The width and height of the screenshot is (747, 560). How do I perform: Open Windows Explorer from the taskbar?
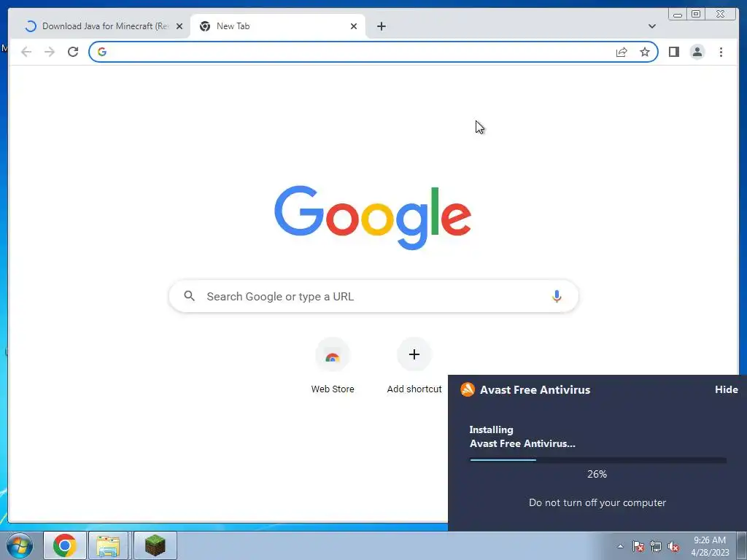click(108, 545)
